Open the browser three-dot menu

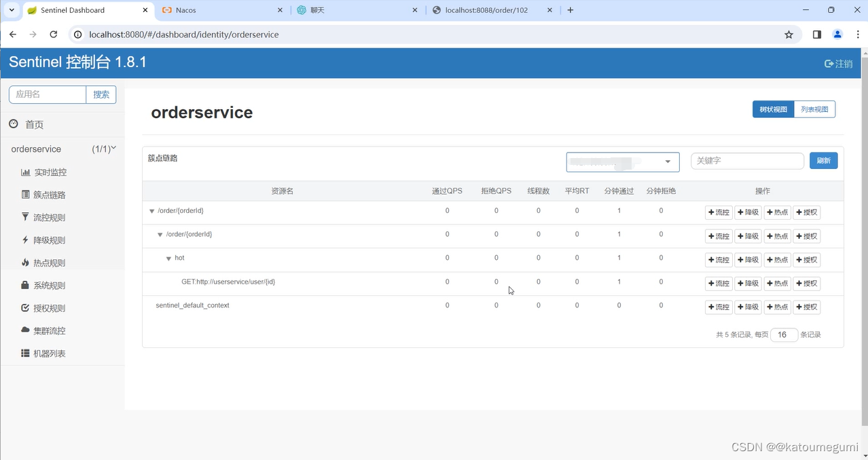tap(858, 35)
